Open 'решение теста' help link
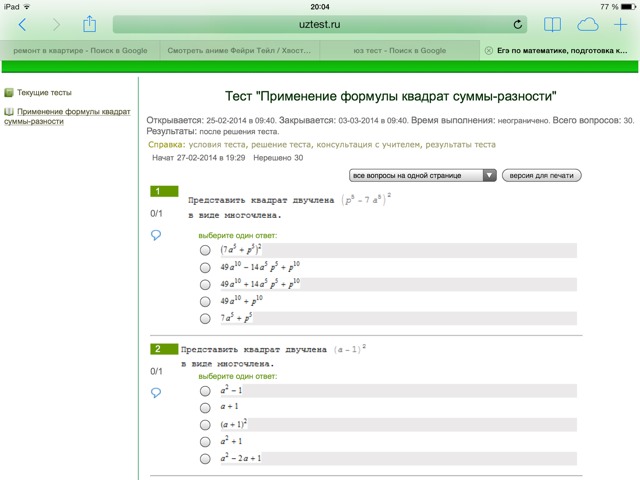This screenshot has height=480, width=640. [x=282, y=144]
